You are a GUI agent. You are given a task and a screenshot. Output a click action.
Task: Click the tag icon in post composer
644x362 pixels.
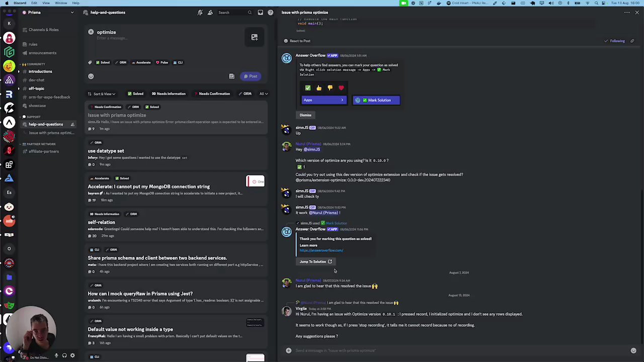(x=90, y=62)
